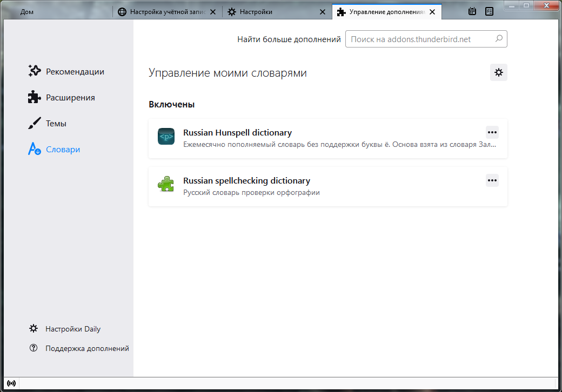Open the tasks icon in tab bar
Screen dimensions: 562x392
pos(489,11)
